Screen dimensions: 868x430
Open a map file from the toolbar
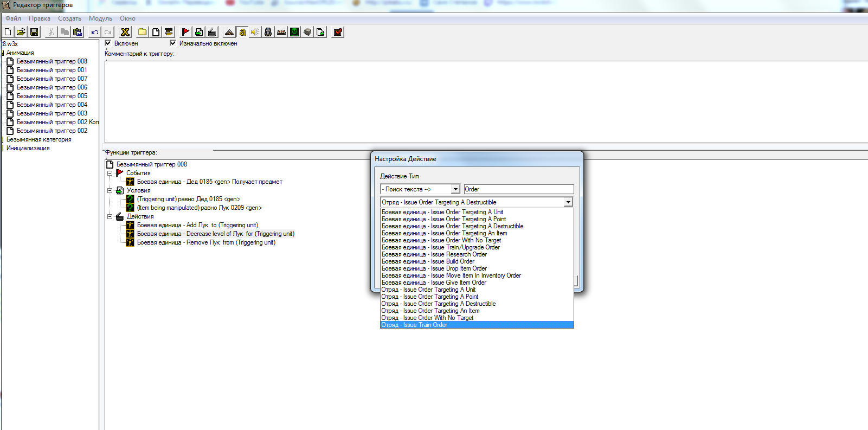pyautogui.click(x=21, y=32)
